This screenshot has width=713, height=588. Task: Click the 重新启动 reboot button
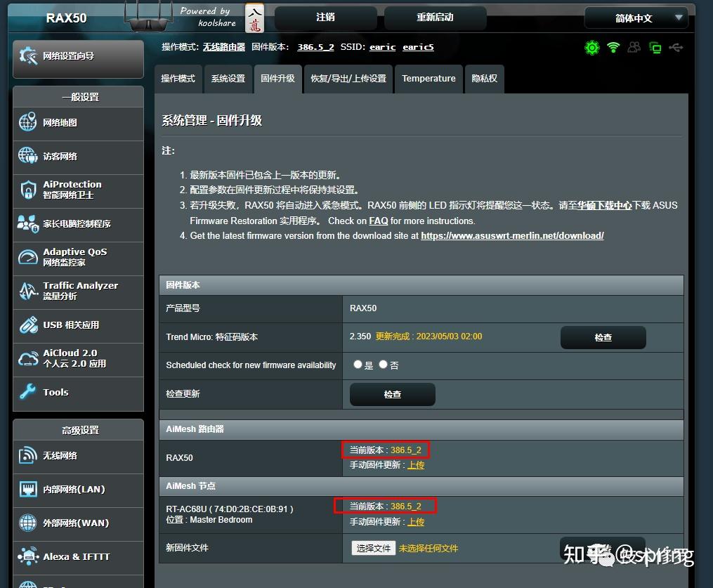[x=435, y=18]
